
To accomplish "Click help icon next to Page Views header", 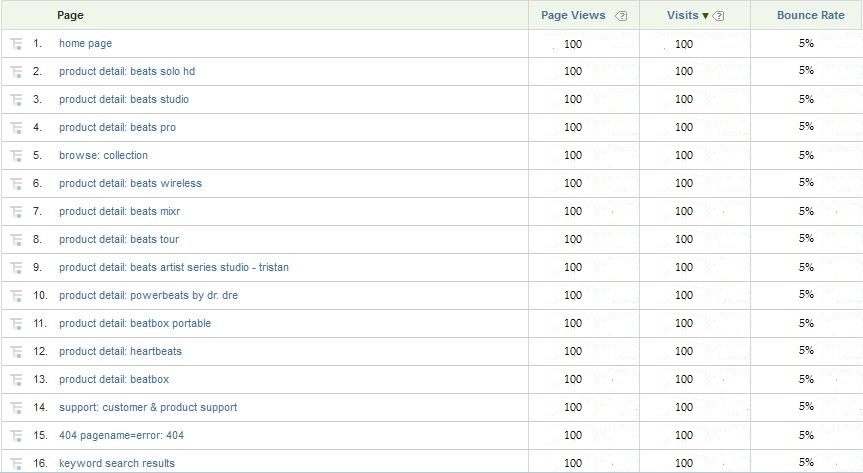I will click(622, 16).
